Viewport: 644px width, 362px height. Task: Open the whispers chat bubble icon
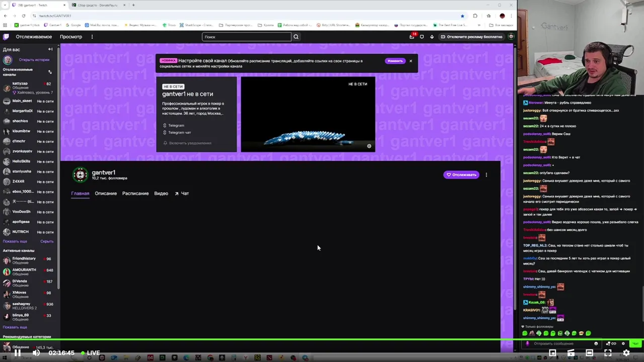click(422, 37)
